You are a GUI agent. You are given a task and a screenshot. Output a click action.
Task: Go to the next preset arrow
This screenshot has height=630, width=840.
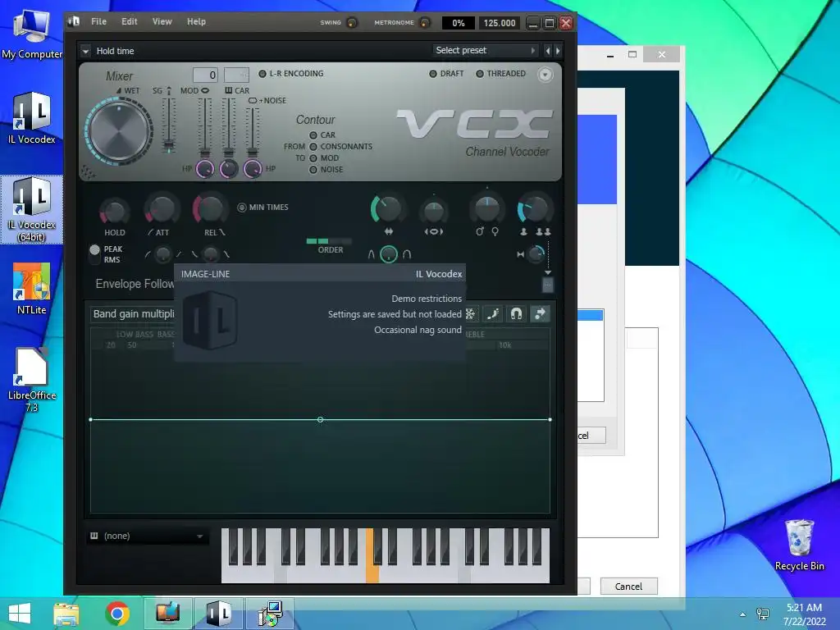coord(558,51)
